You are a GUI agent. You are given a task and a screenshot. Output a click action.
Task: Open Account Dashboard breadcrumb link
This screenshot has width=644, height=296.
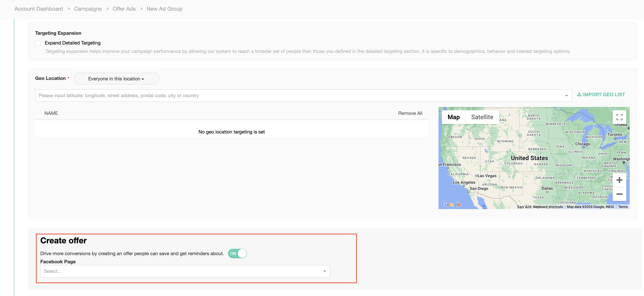(39, 9)
